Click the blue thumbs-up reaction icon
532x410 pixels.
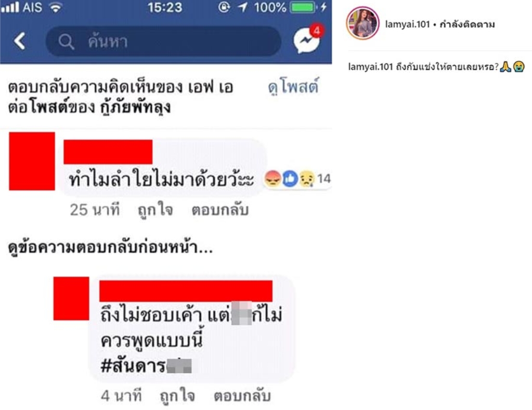click(290, 178)
